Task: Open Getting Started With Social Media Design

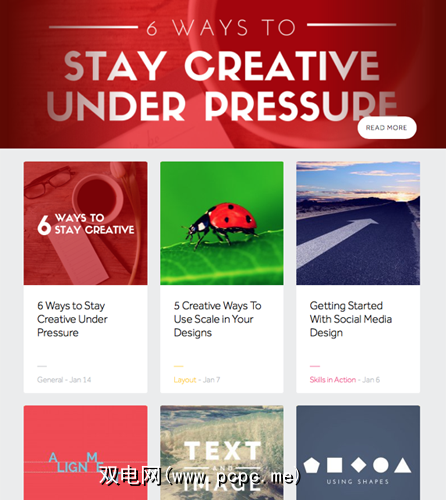Action: (x=351, y=319)
